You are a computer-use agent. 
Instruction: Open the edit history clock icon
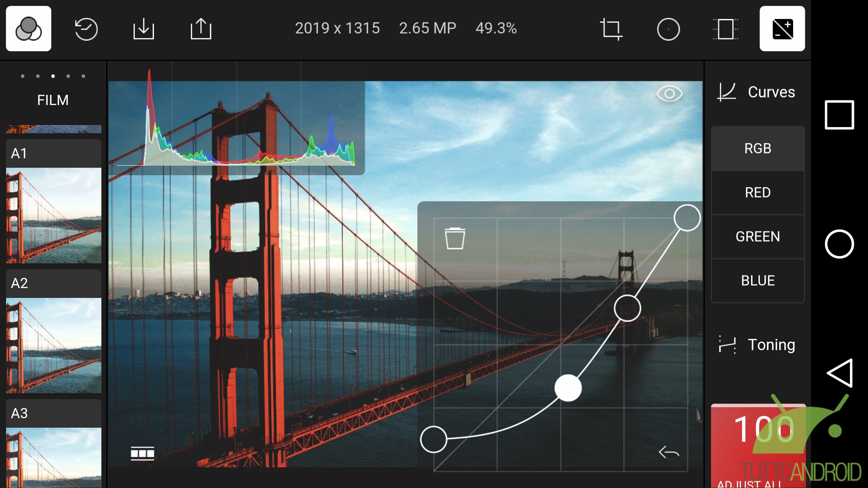[x=86, y=29]
